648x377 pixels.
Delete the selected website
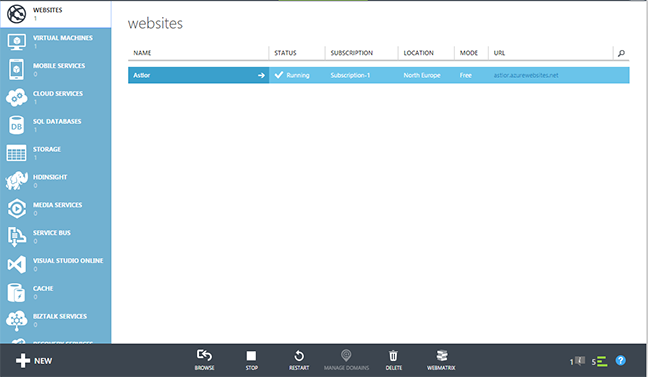point(393,360)
